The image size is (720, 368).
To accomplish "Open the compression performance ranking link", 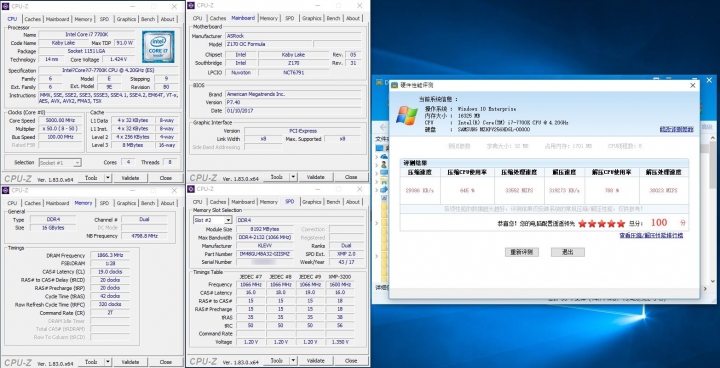I will point(651,236).
